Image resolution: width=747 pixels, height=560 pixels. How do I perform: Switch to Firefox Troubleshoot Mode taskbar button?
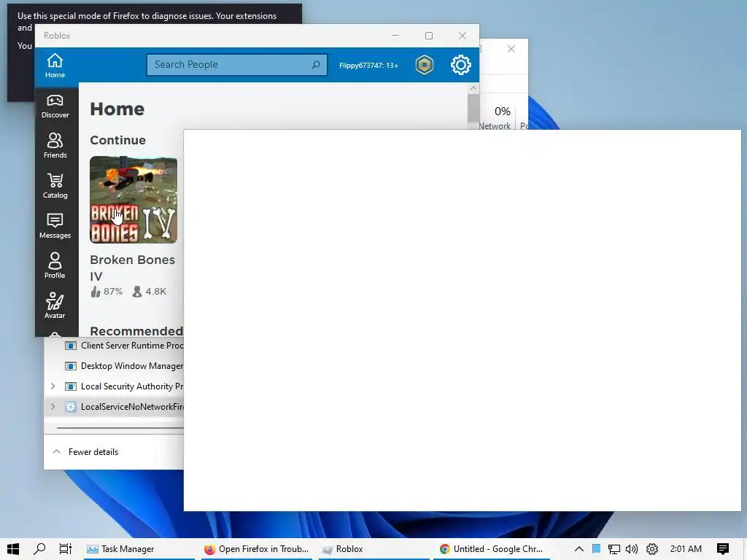tap(257, 549)
